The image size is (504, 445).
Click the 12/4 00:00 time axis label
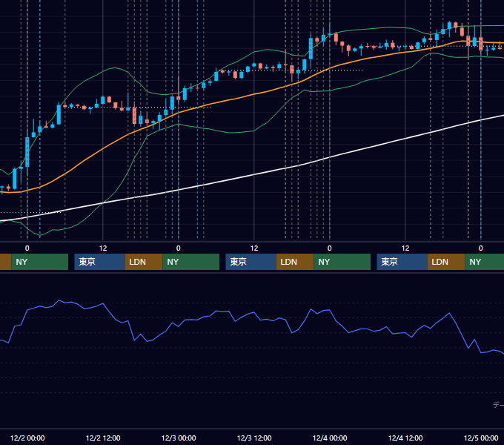click(x=330, y=438)
